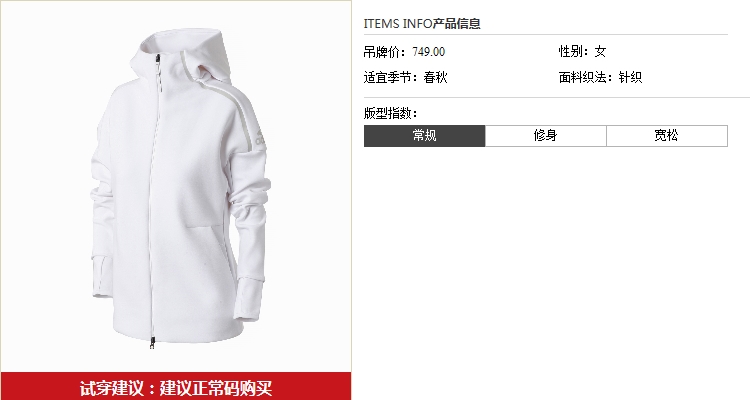
Task: Click the white hooded jacket image
Action: [181, 188]
